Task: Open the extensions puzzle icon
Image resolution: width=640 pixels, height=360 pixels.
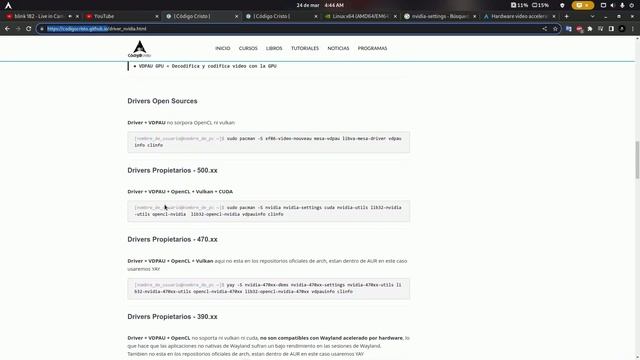Action: point(590,29)
